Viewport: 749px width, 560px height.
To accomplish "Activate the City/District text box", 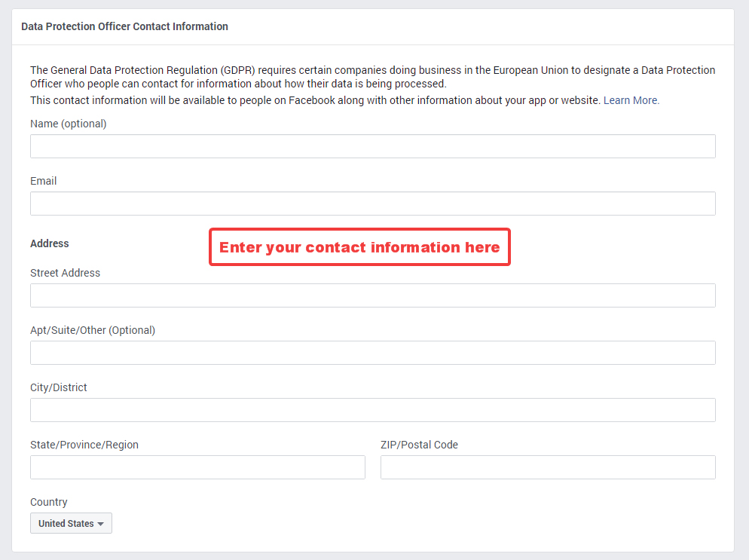I will coord(372,410).
